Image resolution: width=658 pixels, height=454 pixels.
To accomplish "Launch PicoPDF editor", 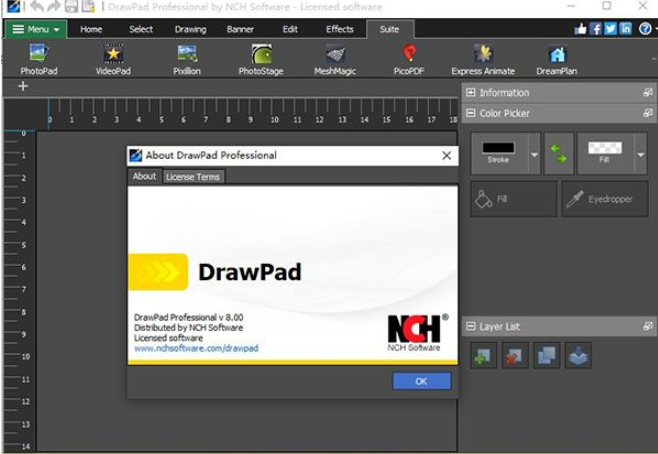I will (409, 59).
